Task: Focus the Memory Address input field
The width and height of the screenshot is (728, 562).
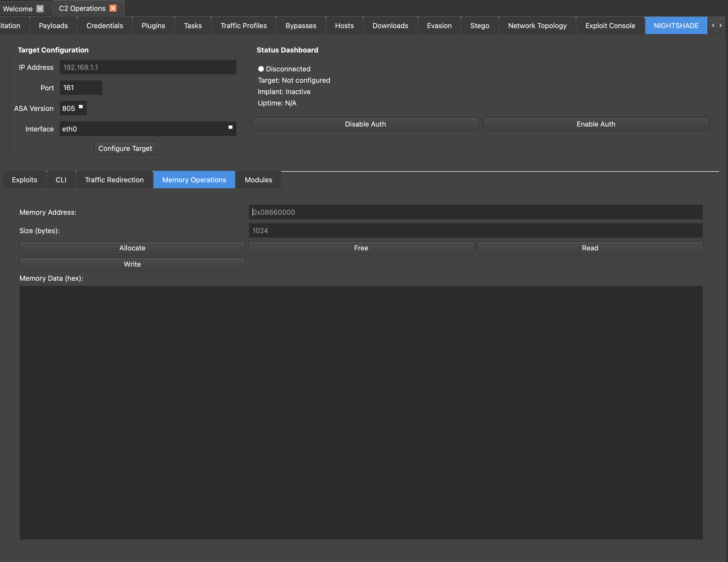Action: click(475, 212)
